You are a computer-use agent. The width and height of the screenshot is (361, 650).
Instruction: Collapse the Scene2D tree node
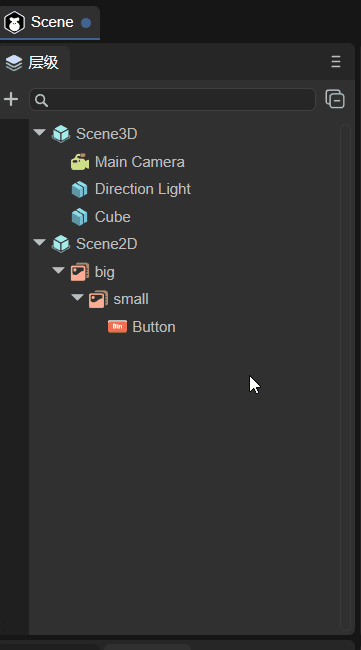coord(39,243)
